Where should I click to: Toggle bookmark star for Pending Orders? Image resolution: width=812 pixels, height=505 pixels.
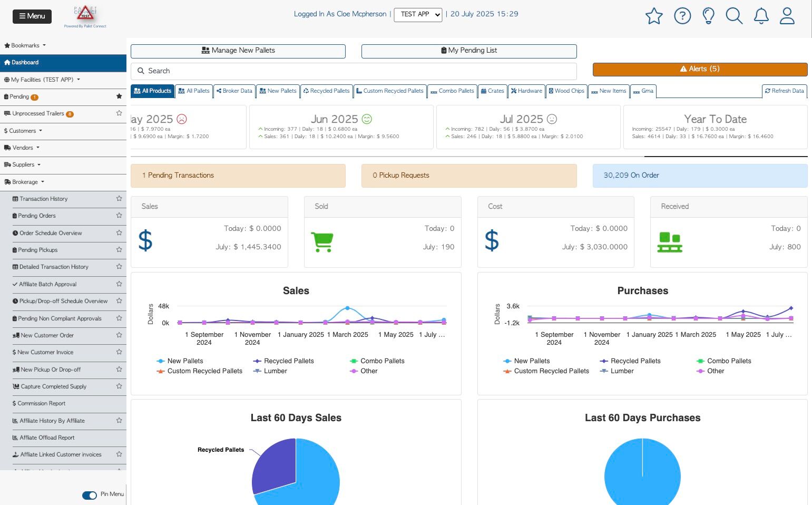click(119, 216)
